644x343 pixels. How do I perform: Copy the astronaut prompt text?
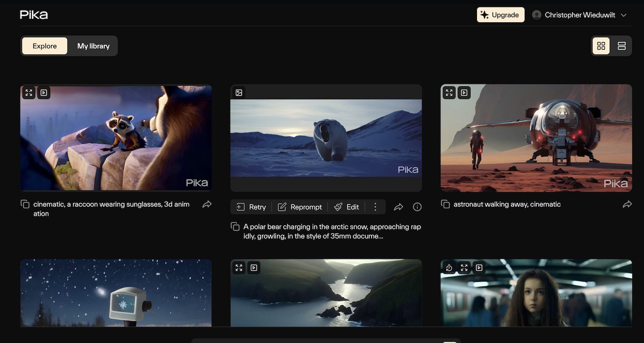[x=446, y=204]
